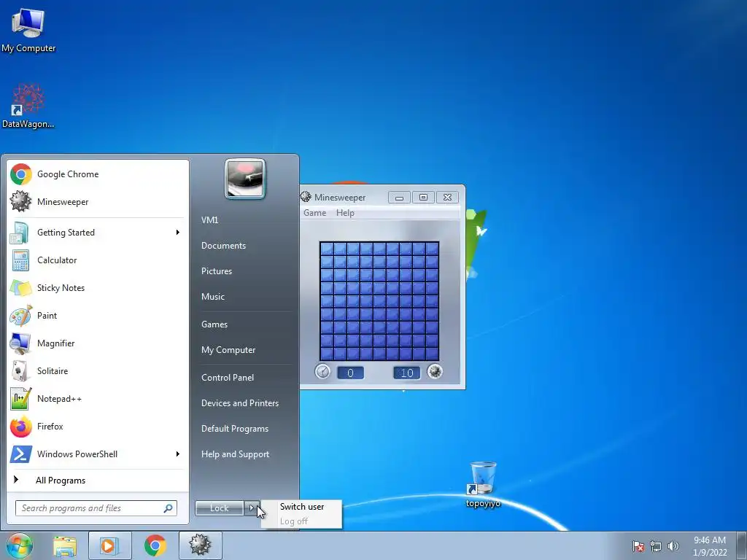Open My Computer from Start menu right pane
The width and height of the screenshot is (747, 560).
pyautogui.click(x=228, y=350)
